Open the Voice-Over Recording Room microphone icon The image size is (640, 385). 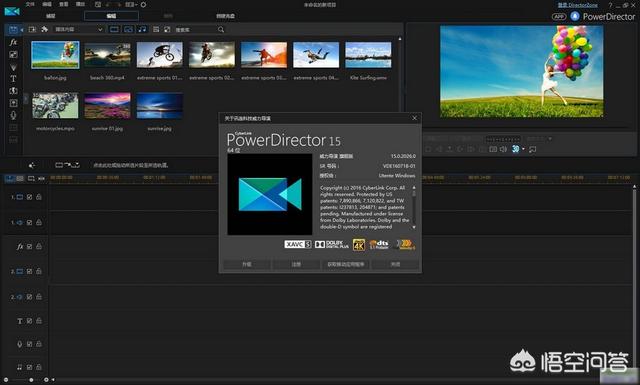[x=13, y=115]
